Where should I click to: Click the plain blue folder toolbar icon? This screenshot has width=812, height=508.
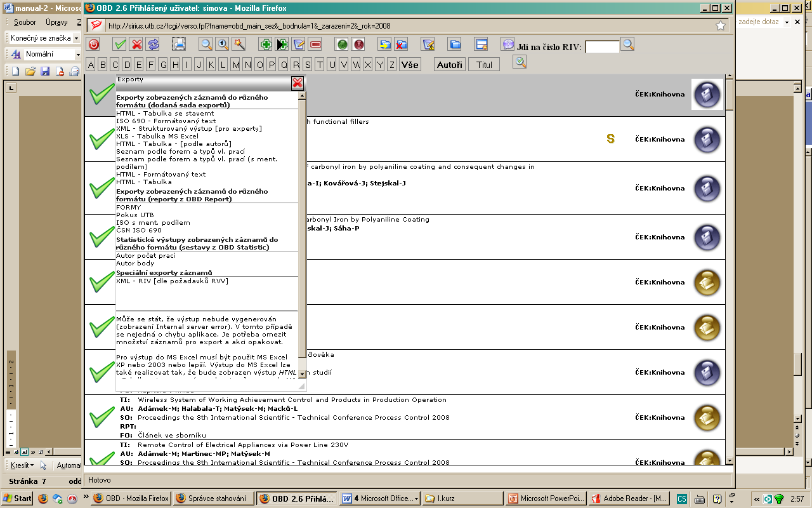pyautogui.click(x=455, y=44)
